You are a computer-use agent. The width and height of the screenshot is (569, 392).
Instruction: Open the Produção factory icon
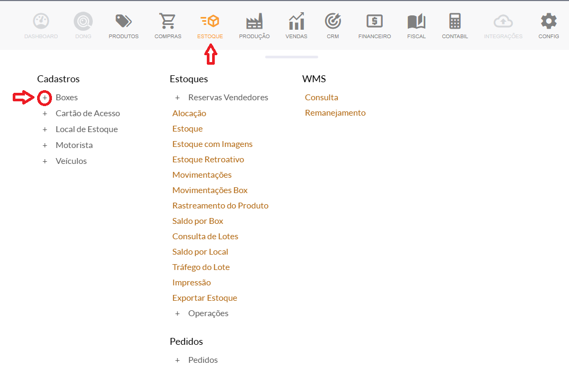coord(254,22)
